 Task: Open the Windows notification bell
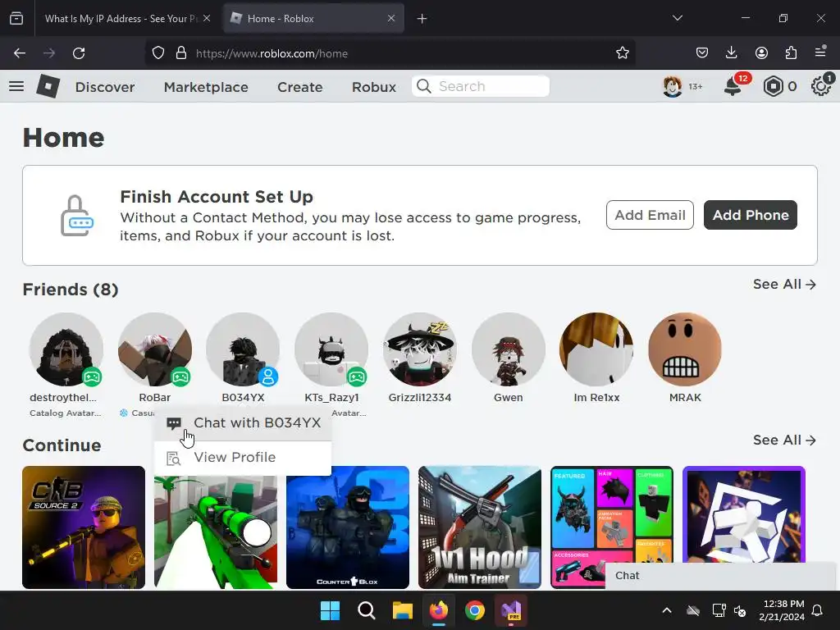pyautogui.click(x=818, y=610)
